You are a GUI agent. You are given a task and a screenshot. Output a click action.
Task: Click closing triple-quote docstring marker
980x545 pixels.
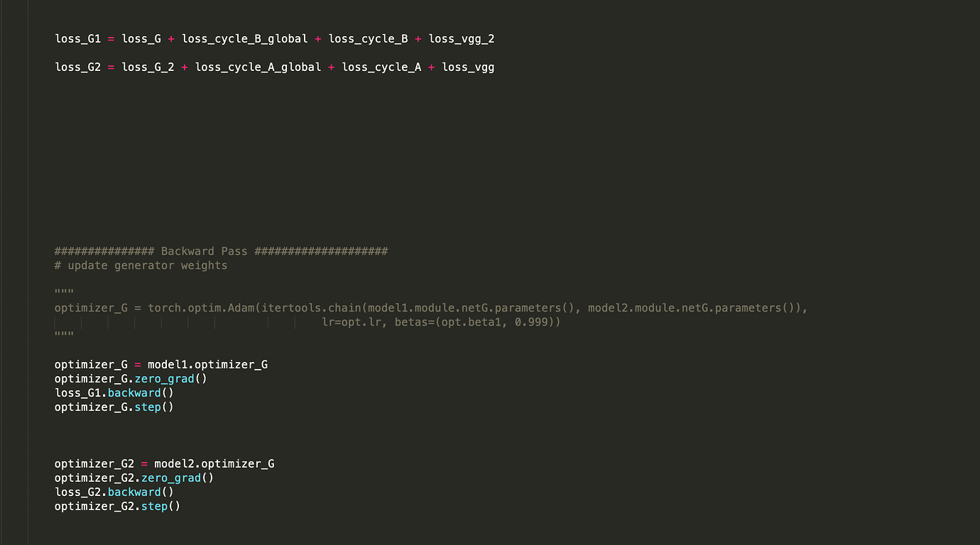click(x=64, y=335)
